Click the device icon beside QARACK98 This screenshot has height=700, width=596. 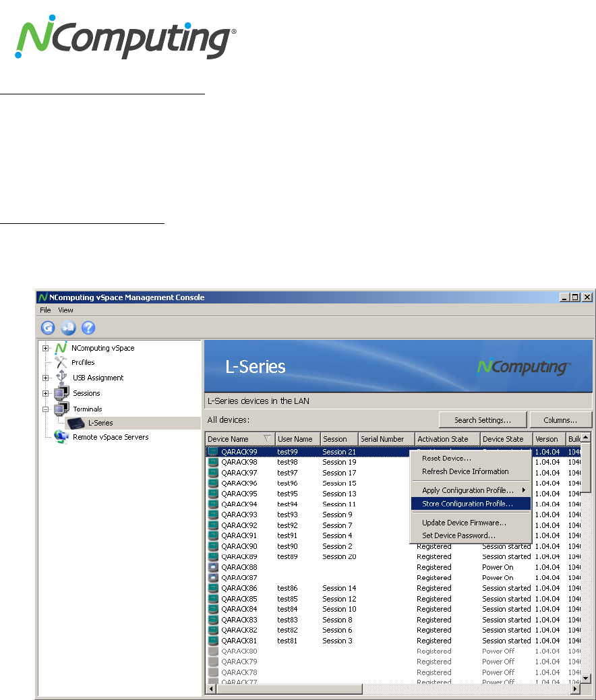tap(214, 462)
